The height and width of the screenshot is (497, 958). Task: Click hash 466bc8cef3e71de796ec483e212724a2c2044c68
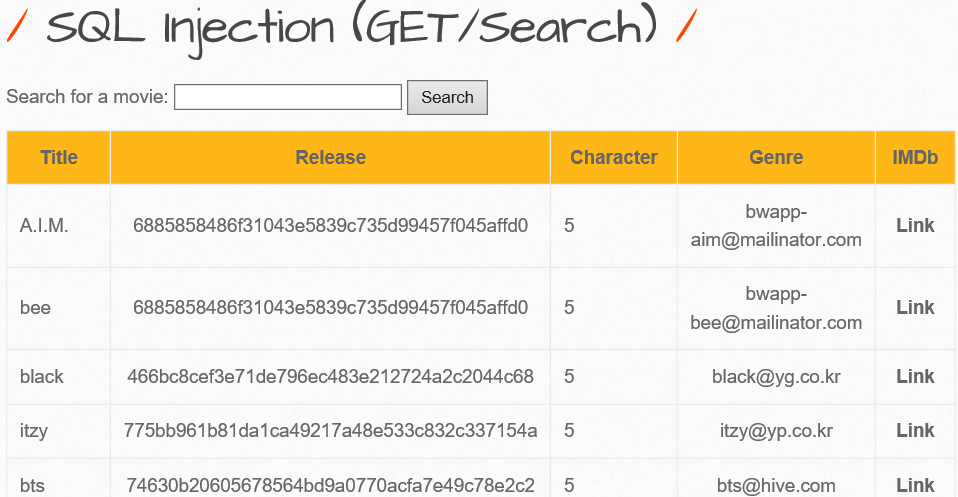(x=331, y=377)
